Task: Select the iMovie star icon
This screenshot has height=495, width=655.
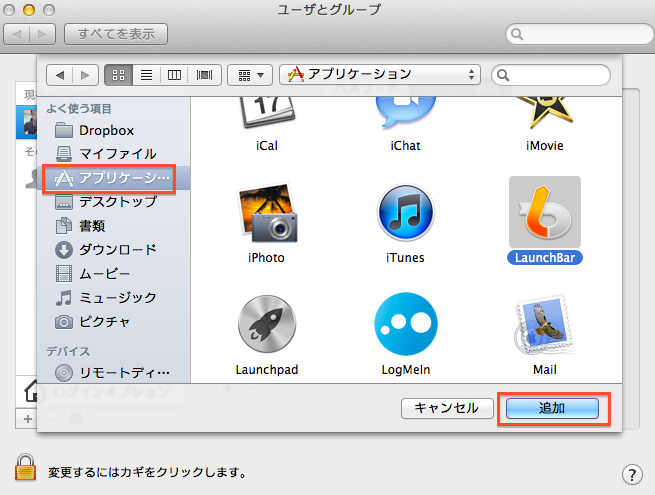Action: tap(544, 113)
